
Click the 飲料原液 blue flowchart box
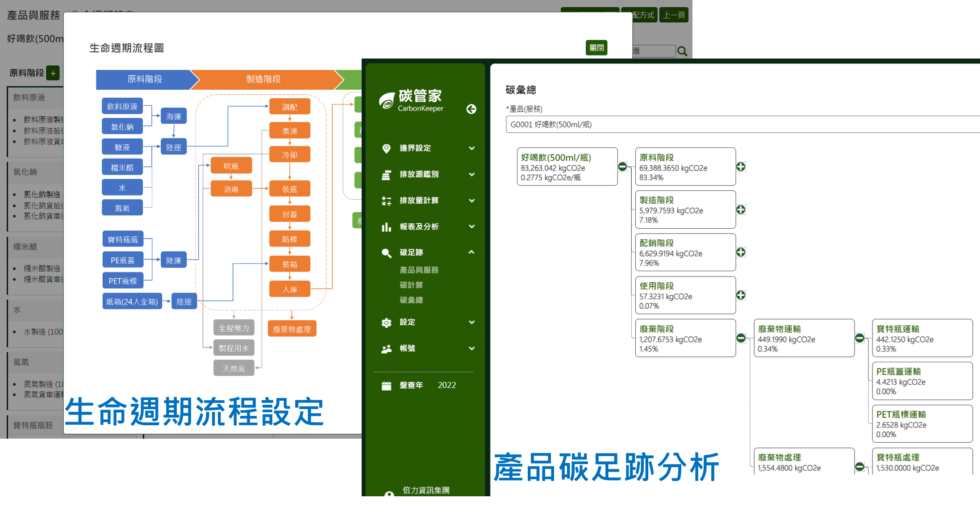click(x=122, y=106)
